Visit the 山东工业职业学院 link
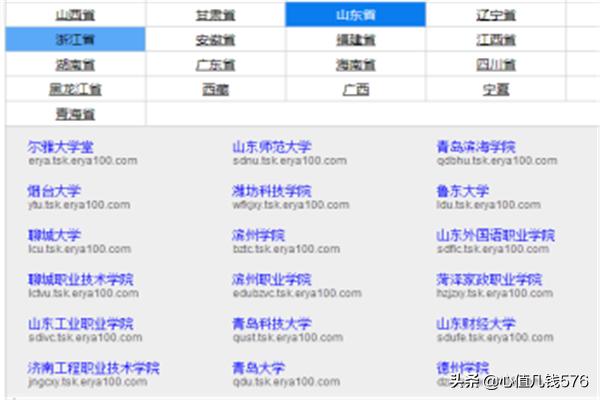Viewport: 600px width, 400px height. click(80, 324)
